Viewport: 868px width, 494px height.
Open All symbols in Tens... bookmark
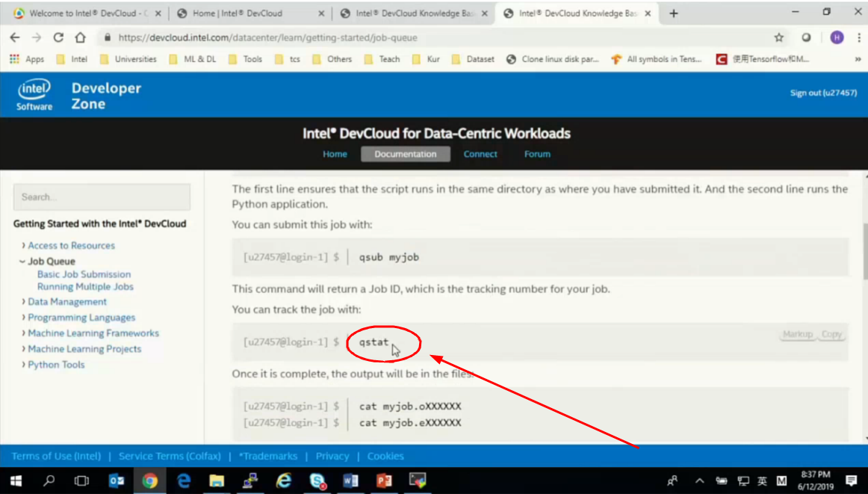pyautogui.click(x=657, y=59)
